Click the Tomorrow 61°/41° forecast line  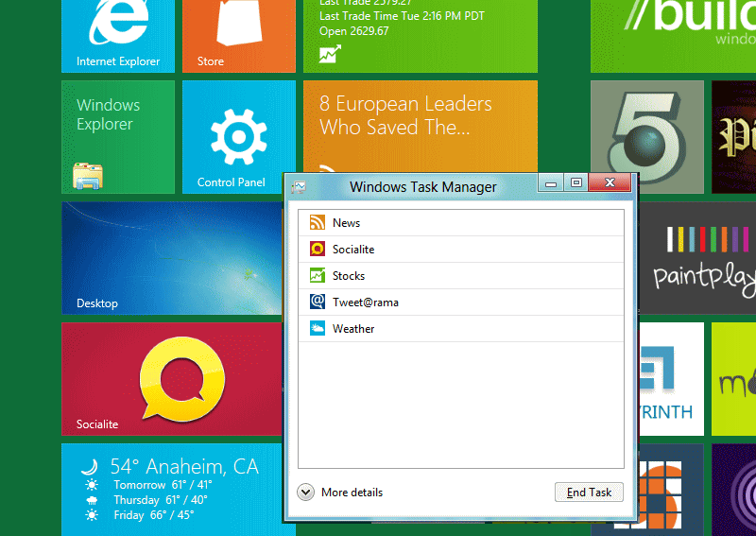[163, 485]
